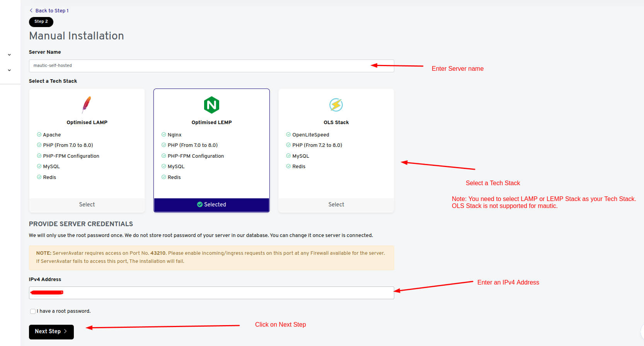Focus the Server Name input field

211,66
